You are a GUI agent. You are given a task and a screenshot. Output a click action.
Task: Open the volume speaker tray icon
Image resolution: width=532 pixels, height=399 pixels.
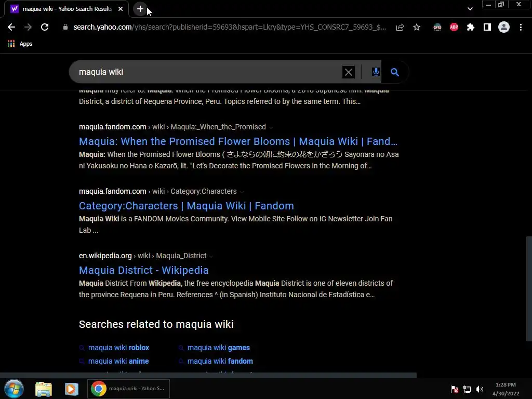pyautogui.click(x=480, y=389)
